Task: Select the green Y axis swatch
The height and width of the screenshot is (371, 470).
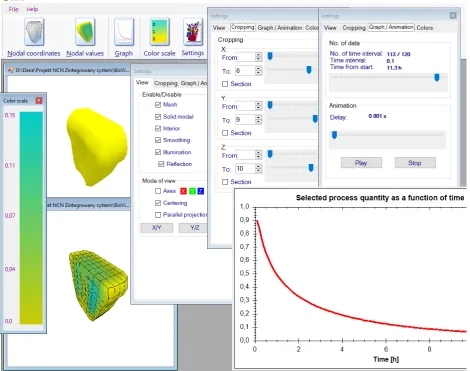Action: point(192,191)
